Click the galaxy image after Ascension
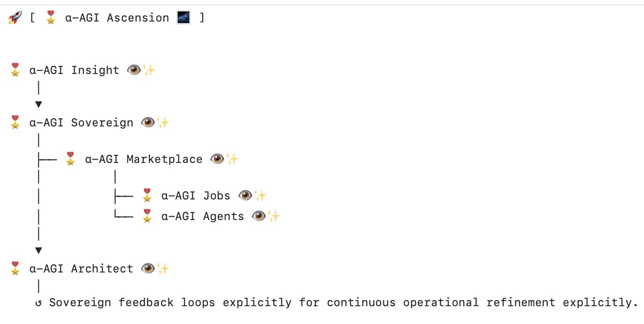Screen dimensions: 644x324 pyautogui.click(x=183, y=18)
